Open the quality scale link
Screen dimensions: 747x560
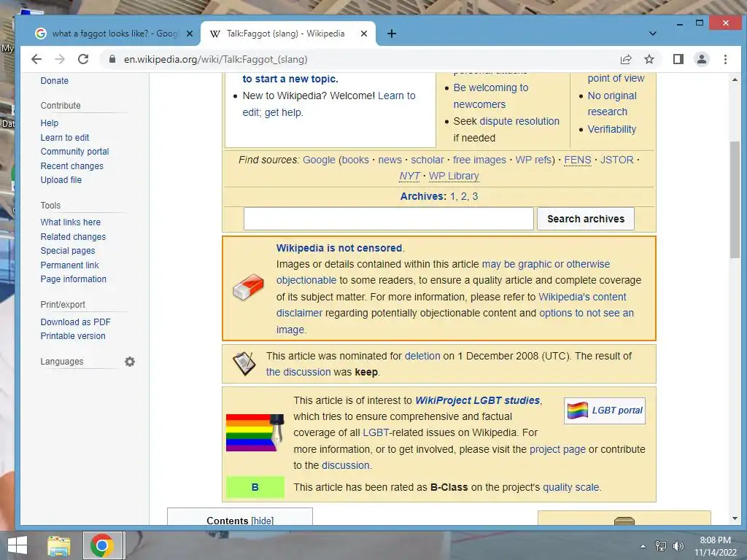pyautogui.click(x=570, y=488)
